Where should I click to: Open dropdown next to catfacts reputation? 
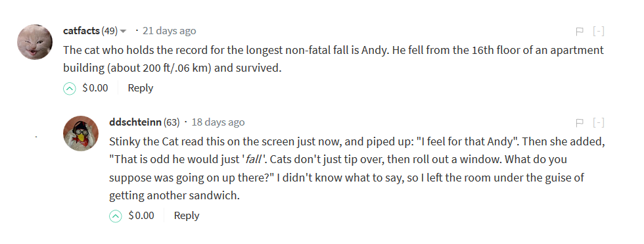[124, 31]
